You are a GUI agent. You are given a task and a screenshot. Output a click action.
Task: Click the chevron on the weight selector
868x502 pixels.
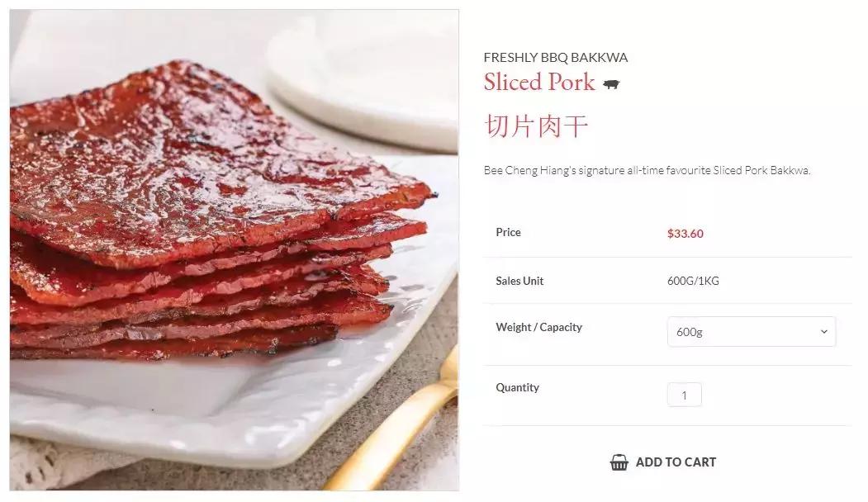pyautogui.click(x=823, y=331)
